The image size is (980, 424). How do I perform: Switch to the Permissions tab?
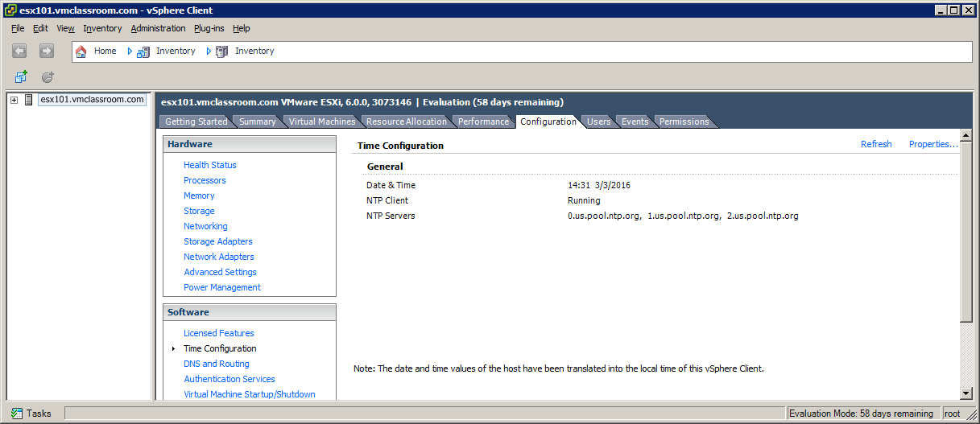point(684,121)
